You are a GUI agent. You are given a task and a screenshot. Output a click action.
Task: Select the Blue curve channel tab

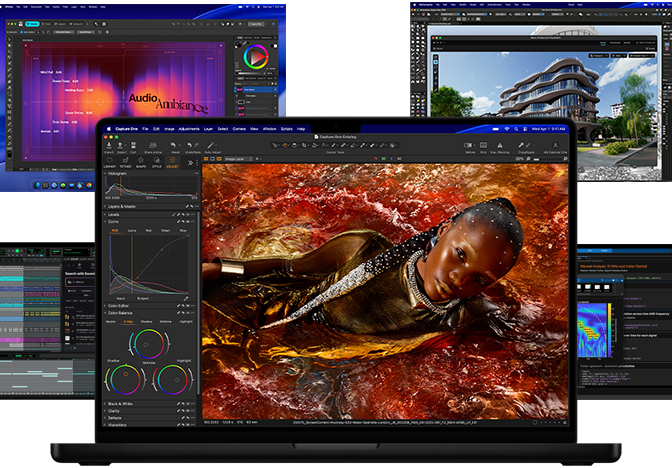(x=183, y=231)
